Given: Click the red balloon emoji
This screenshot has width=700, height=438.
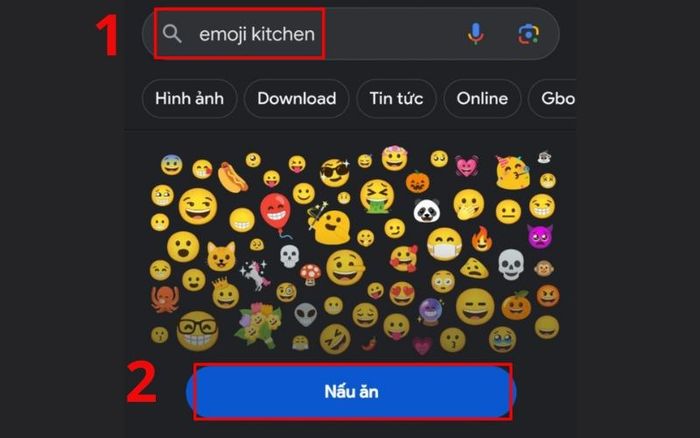Looking at the screenshot, I should click(276, 214).
